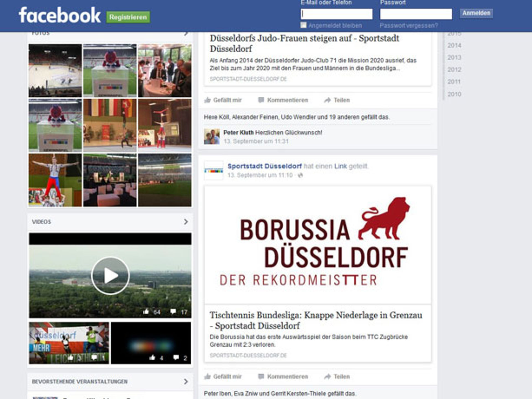Click the public globe icon beside post time
Viewport: 532px width, 399px height.
300,175
